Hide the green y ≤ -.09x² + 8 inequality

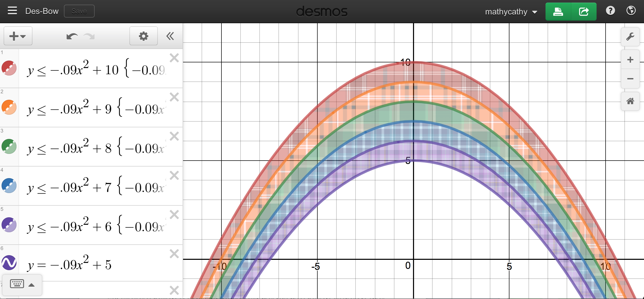[x=9, y=146]
